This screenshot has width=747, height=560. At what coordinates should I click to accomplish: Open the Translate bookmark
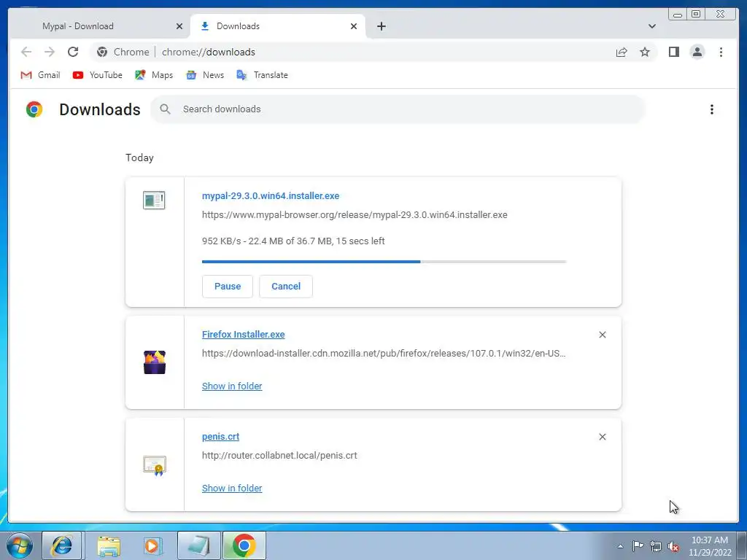click(x=262, y=75)
